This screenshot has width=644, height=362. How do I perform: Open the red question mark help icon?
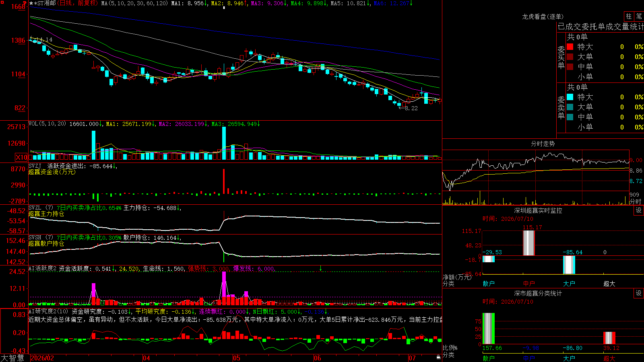pyautogui.click(x=25, y=3)
